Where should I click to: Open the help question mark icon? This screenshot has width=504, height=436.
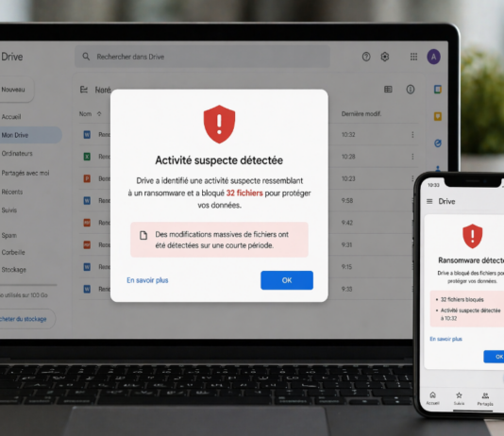point(366,57)
